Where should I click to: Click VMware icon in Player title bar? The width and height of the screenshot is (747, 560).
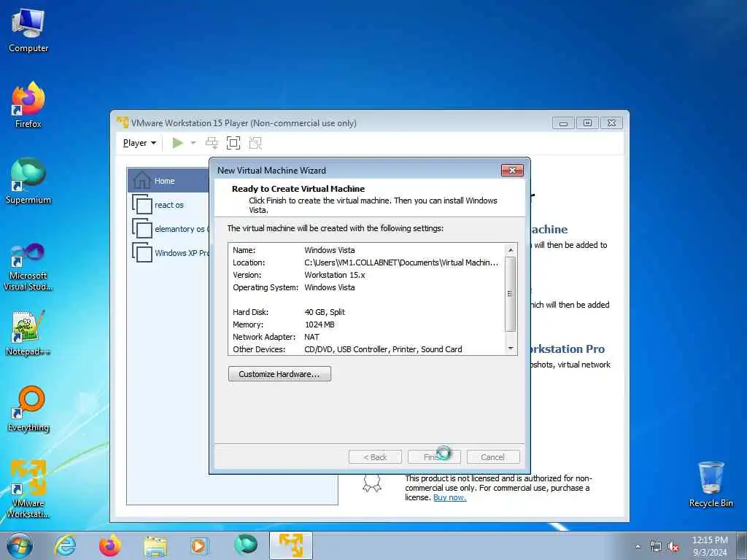pos(123,122)
